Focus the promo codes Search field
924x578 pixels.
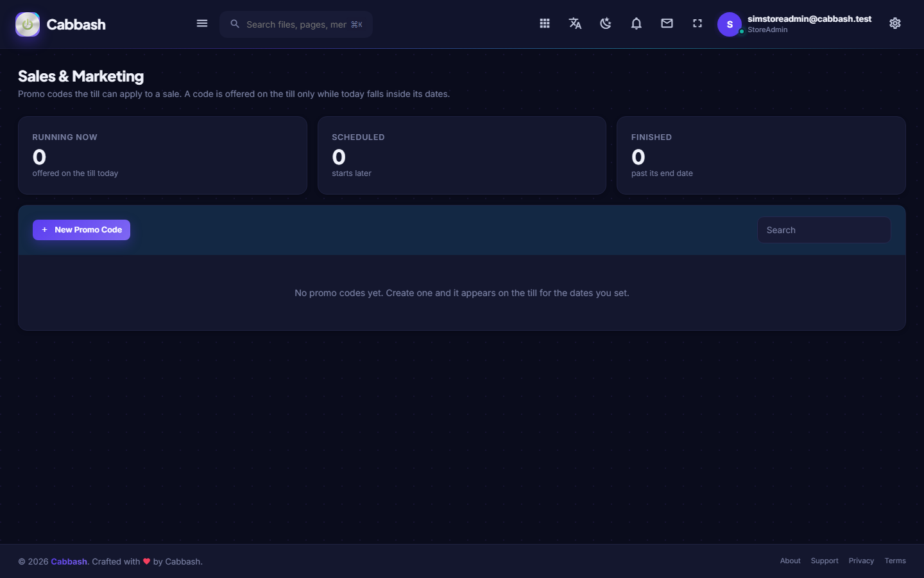[824, 230]
